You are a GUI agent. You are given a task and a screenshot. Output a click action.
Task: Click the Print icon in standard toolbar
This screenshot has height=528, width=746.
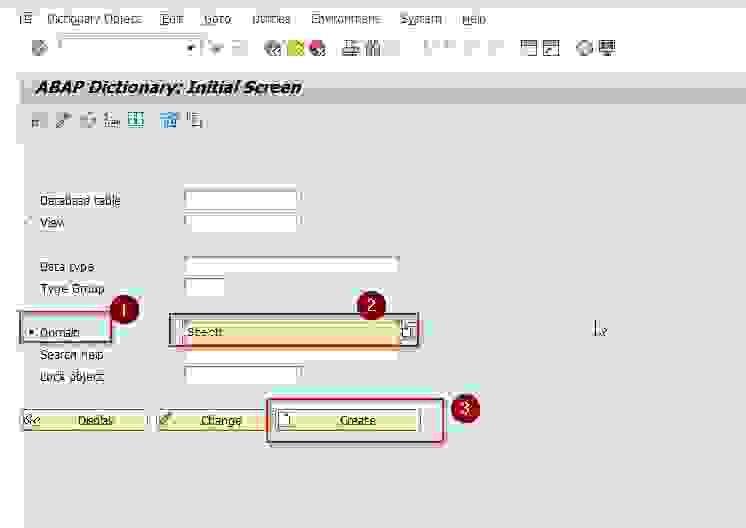click(x=350, y=47)
